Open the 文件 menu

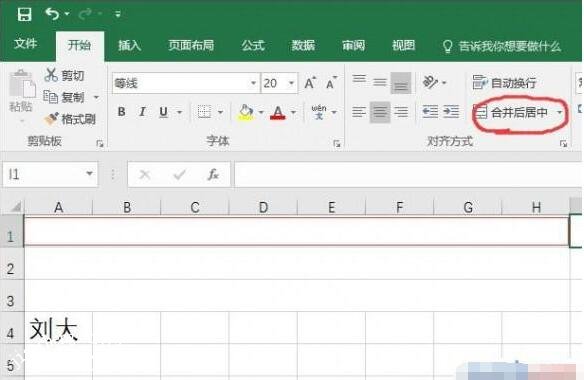pyautogui.click(x=25, y=44)
